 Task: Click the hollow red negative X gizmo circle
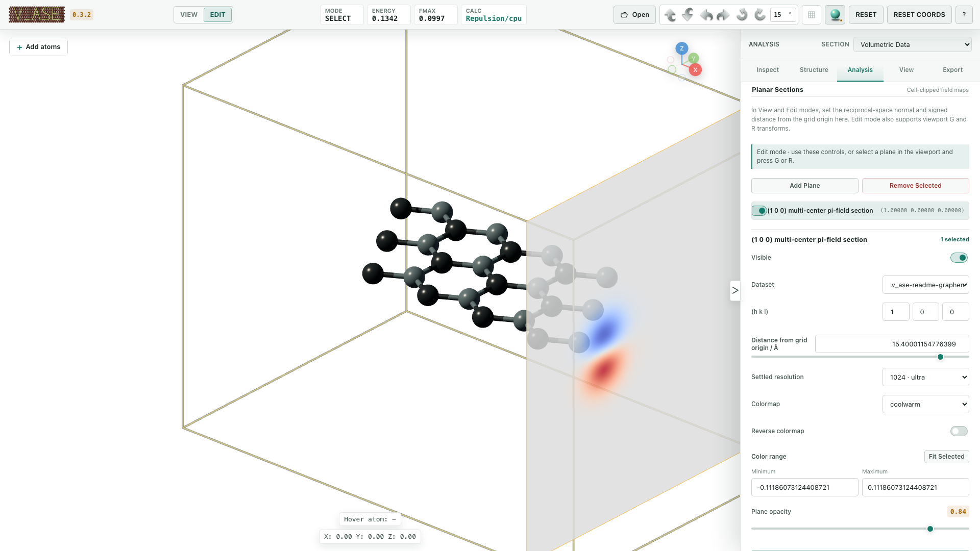(671, 60)
